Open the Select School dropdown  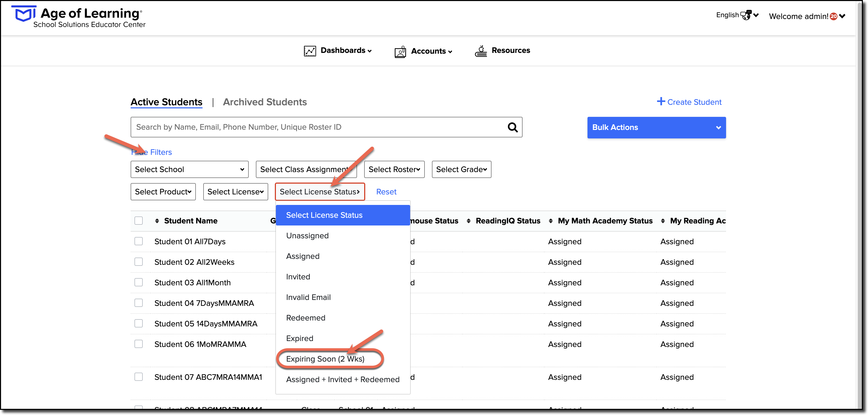click(189, 169)
